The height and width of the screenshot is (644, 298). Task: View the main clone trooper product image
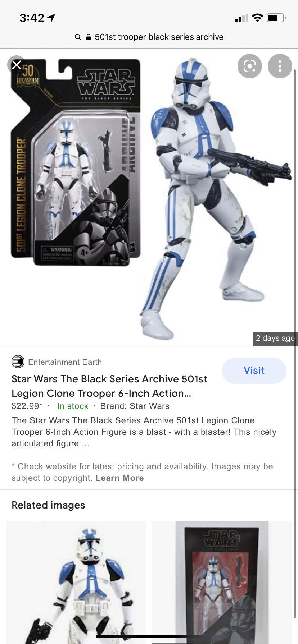(x=149, y=197)
